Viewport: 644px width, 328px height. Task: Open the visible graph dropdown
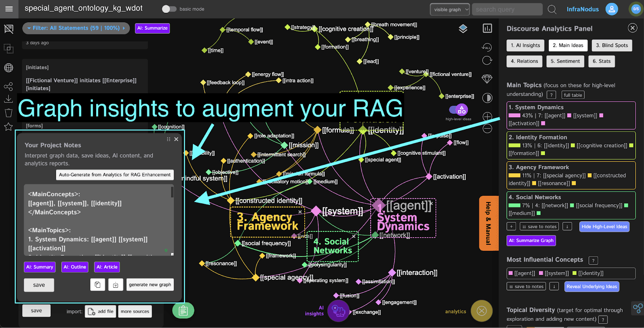[450, 9]
